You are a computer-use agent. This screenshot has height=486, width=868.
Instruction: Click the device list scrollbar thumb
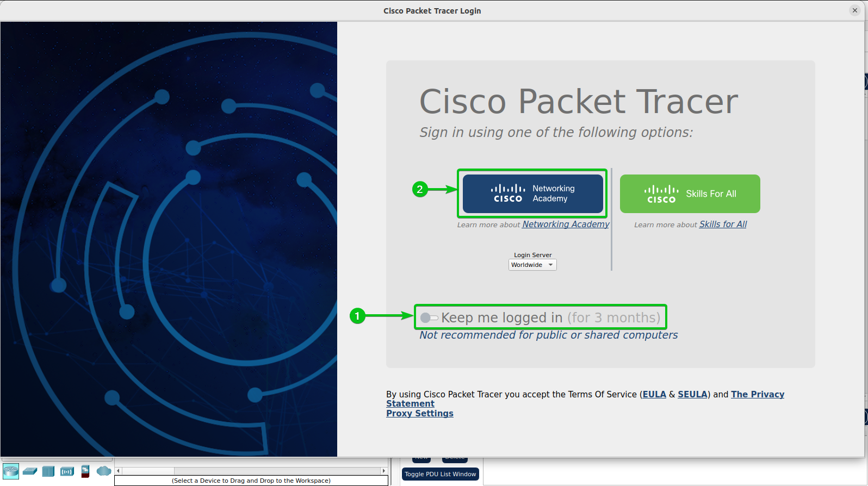click(x=148, y=471)
